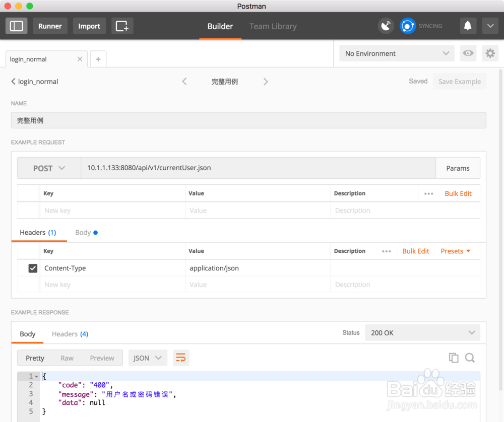The height and width of the screenshot is (422, 504).
Task: Go back to login_normal request
Action: [x=35, y=82]
